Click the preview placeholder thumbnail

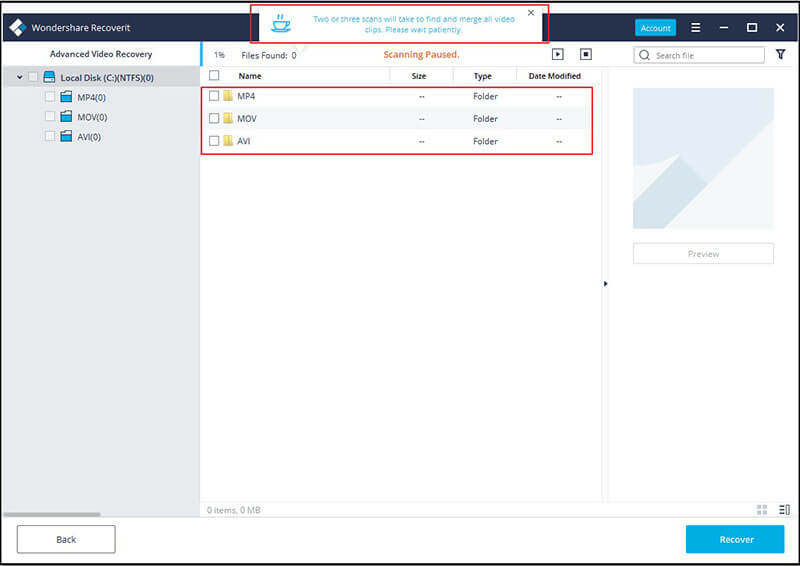click(x=703, y=158)
